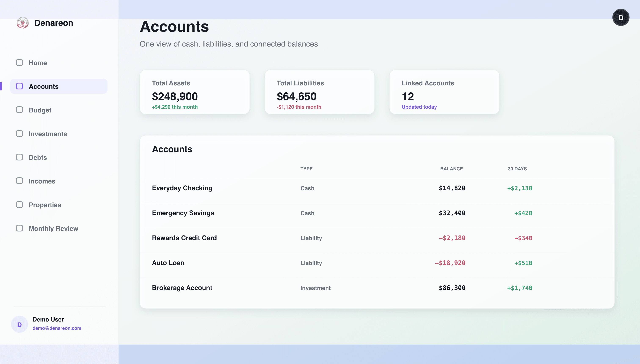Switch to the Incomes section

pos(59,181)
